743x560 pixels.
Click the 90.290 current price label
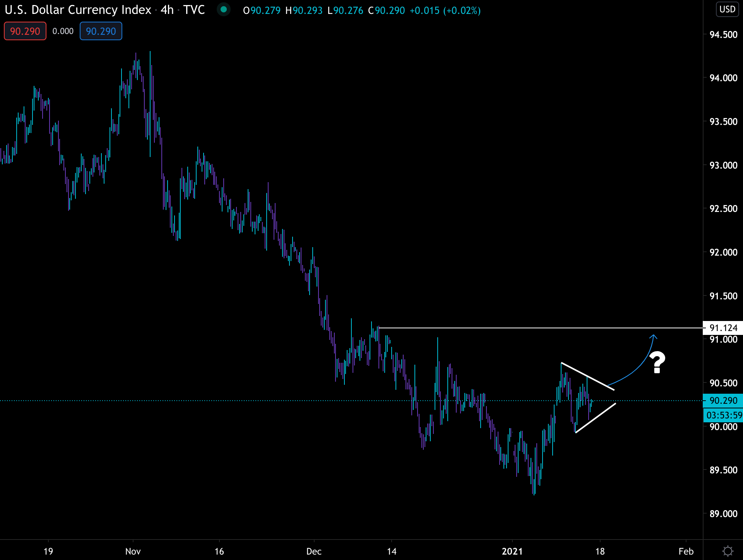point(723,401)
